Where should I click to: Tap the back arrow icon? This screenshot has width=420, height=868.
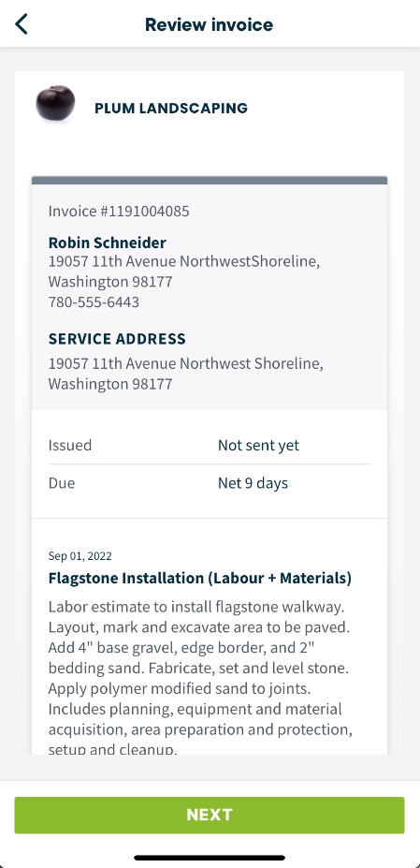(21, 24)
